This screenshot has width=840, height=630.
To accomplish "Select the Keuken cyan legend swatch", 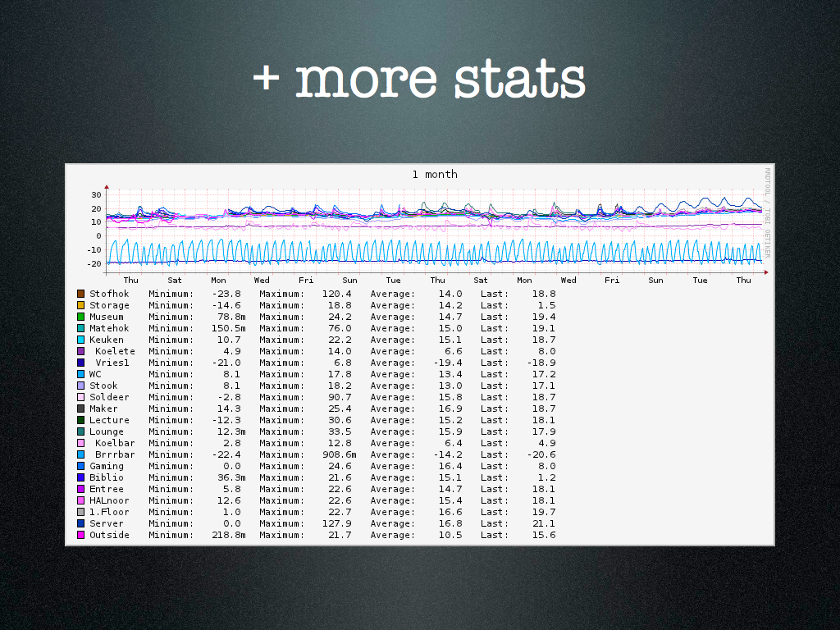I will tap(80, 340).
